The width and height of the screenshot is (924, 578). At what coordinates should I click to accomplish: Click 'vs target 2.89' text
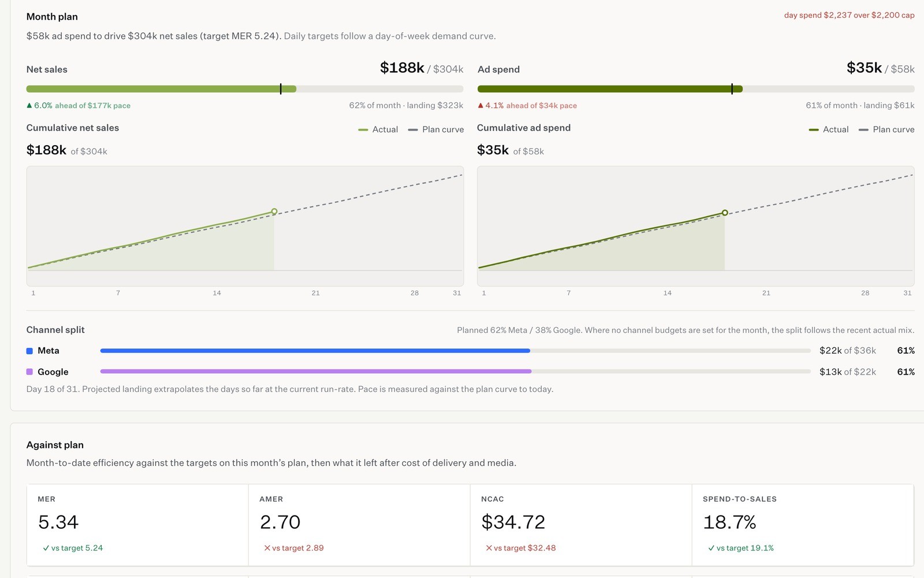click(x=298, y=548)
